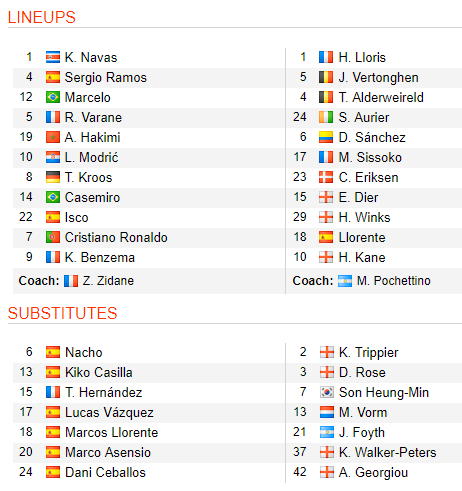Click Argentina flag beside coach M. Pochettino
This screenshot has height=491, width=462.
345,281
